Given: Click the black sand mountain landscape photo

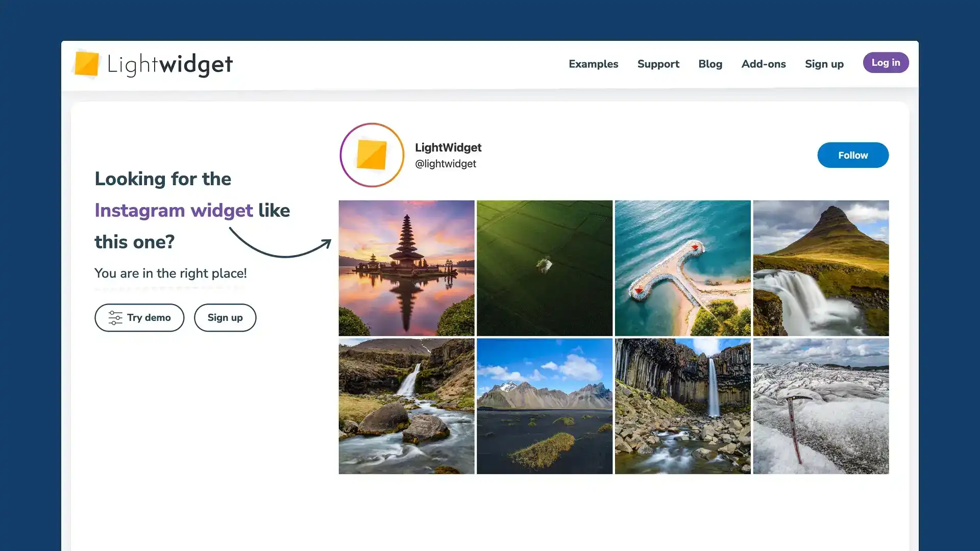Looking at the screenshot, I should tap(545, 406).
